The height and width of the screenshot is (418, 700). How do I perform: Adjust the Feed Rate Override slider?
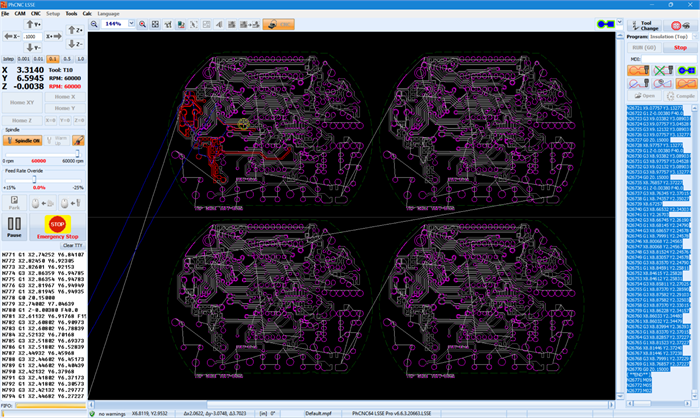(x=34, y=179)
